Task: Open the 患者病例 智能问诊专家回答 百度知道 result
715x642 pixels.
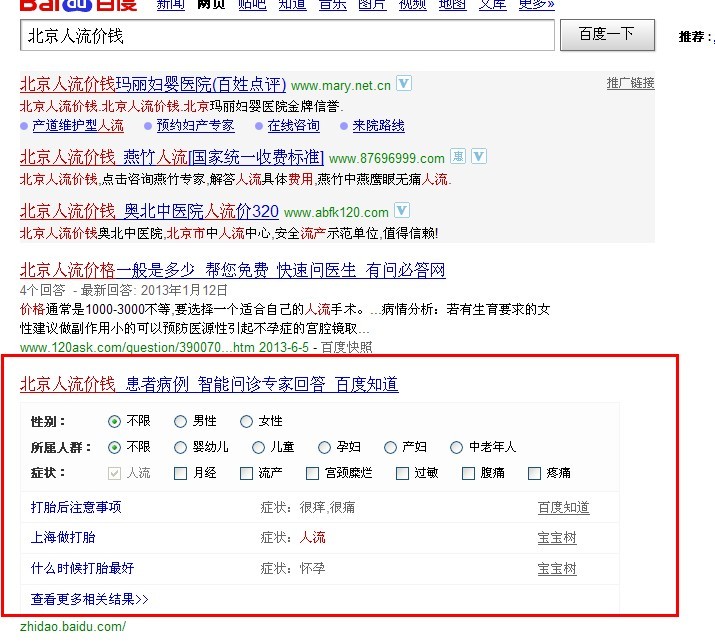Action: click(x=209, y=384)
